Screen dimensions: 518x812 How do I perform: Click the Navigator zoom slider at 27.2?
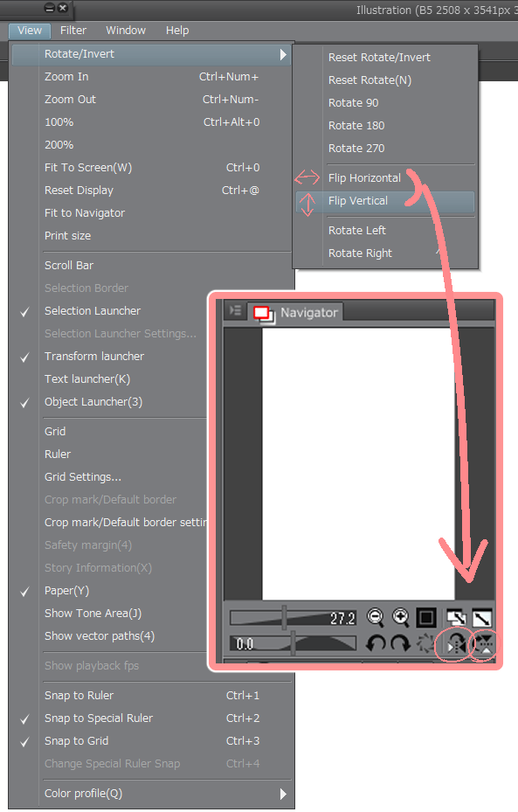pos(294,618)
